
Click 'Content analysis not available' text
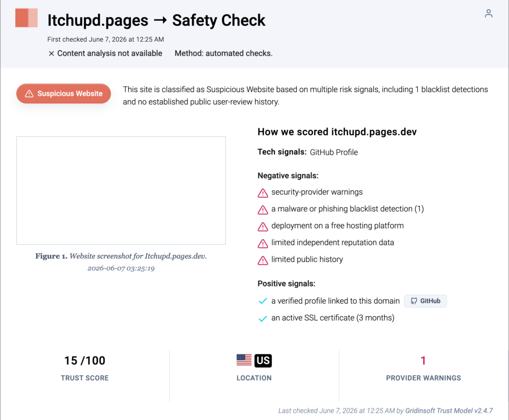(110, 53)
